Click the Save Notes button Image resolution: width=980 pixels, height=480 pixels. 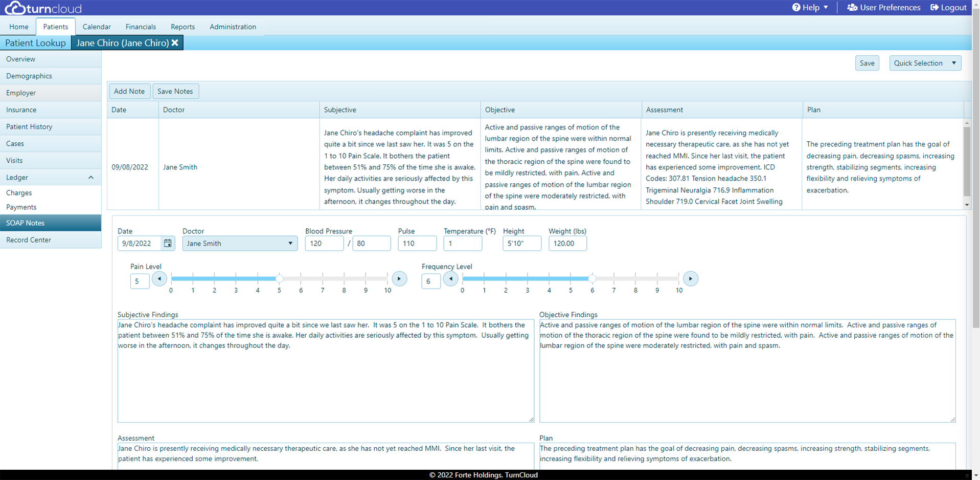coord(175,91)
